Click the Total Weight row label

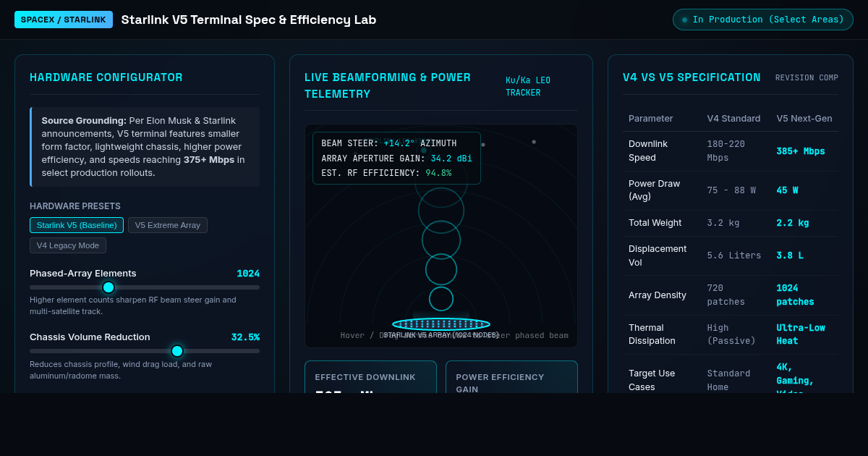[x=655, y=223]
